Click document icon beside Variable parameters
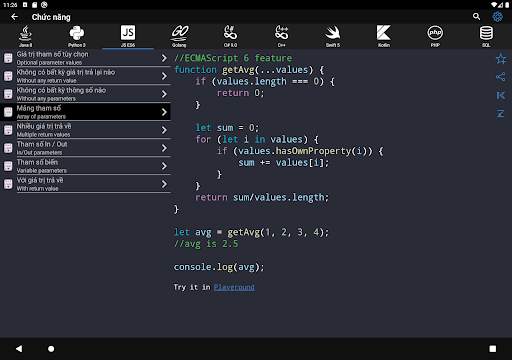Image resolution: width=512 pixels, height=360 pixels. coord(8,166)
